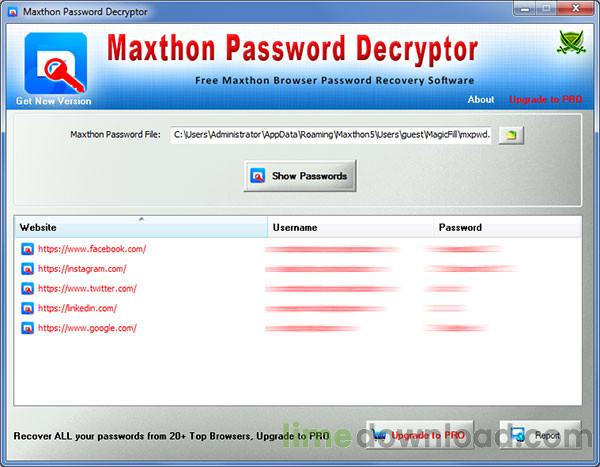600x467 pixels.
Task: Click Get New Version link
Action: coord(54,101)
